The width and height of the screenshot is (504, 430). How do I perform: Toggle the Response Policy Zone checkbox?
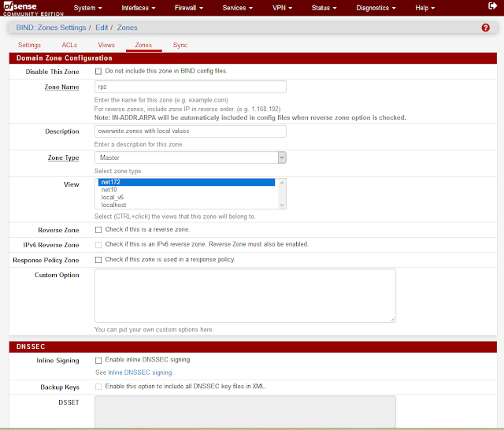point(98,259)
